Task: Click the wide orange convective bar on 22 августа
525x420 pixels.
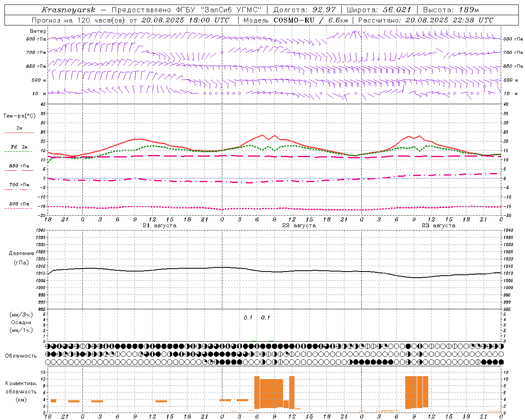Action: [x=272, y=393]
